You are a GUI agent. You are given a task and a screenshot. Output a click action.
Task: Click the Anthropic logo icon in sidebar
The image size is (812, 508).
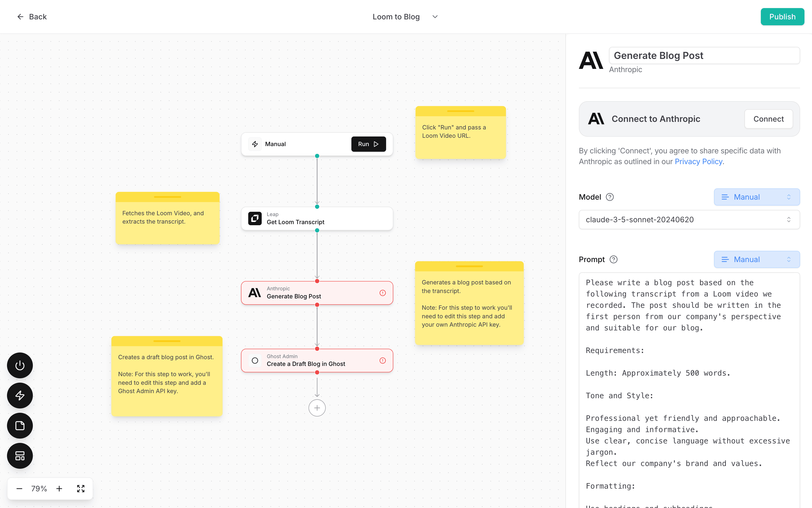[591, 60]
